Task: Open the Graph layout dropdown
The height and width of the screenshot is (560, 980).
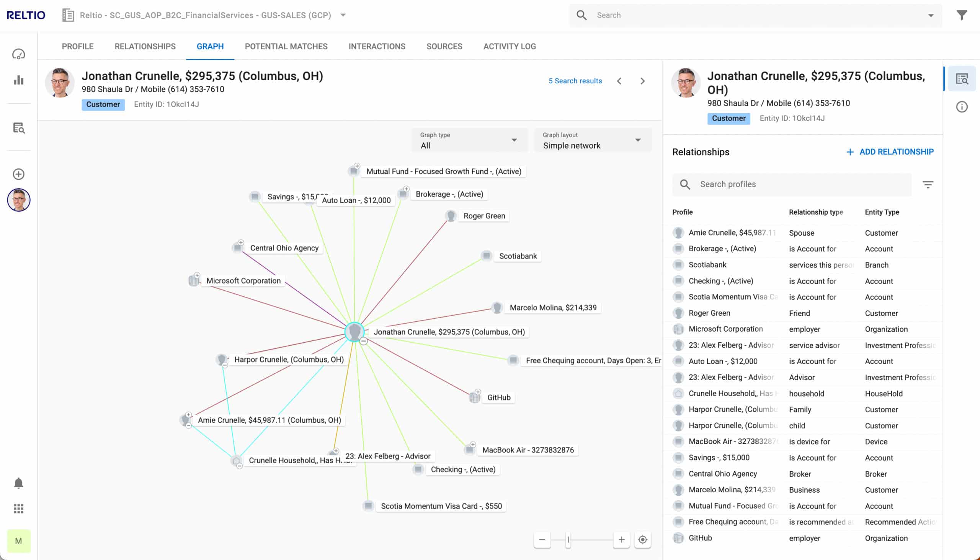Action: tap(592, 140)
